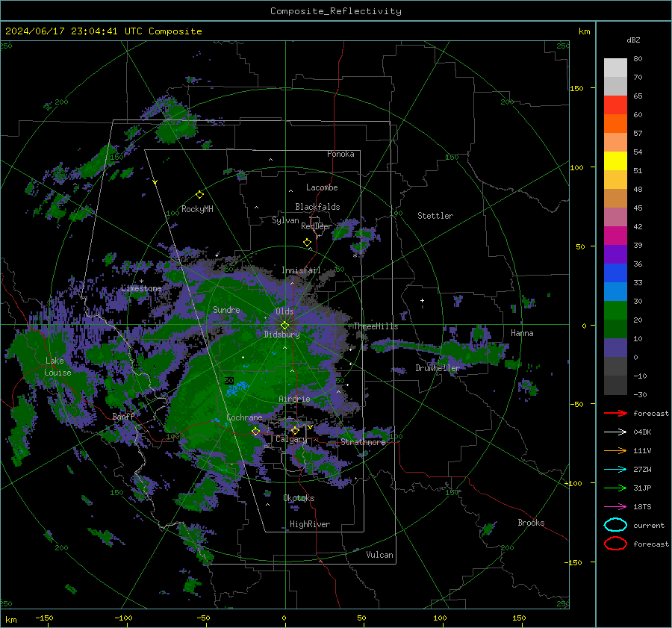
Task: Click the Innisfail city label
Action: [x=301, y=270]
